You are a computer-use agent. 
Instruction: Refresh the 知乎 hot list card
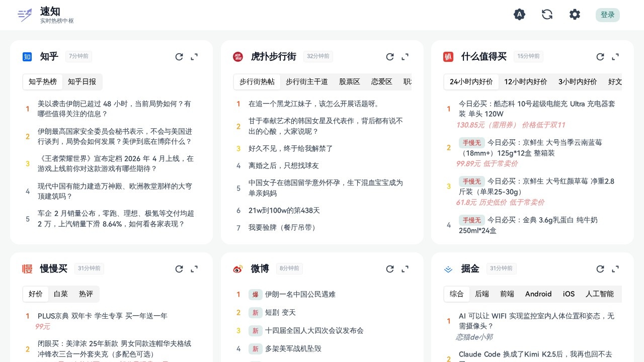tap(179, 57)
